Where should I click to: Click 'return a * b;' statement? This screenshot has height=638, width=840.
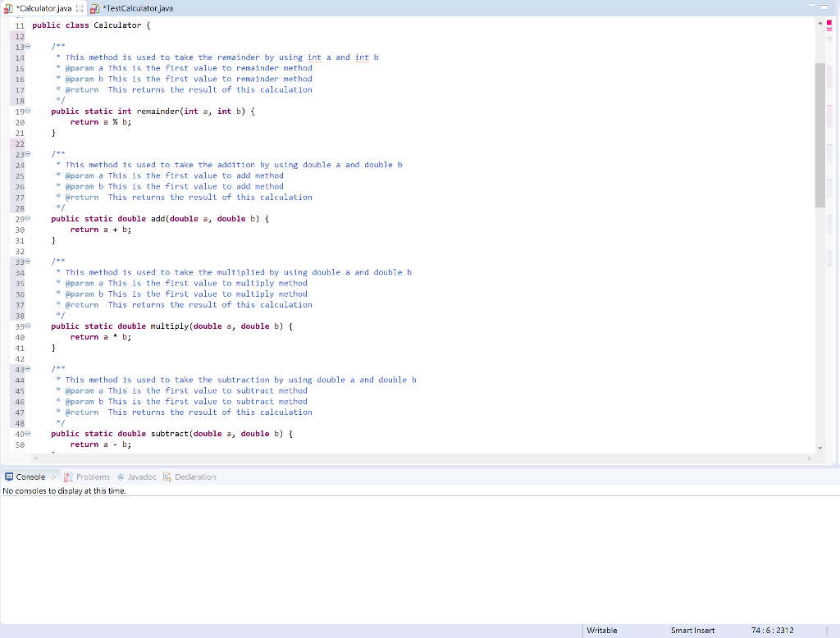101,337
